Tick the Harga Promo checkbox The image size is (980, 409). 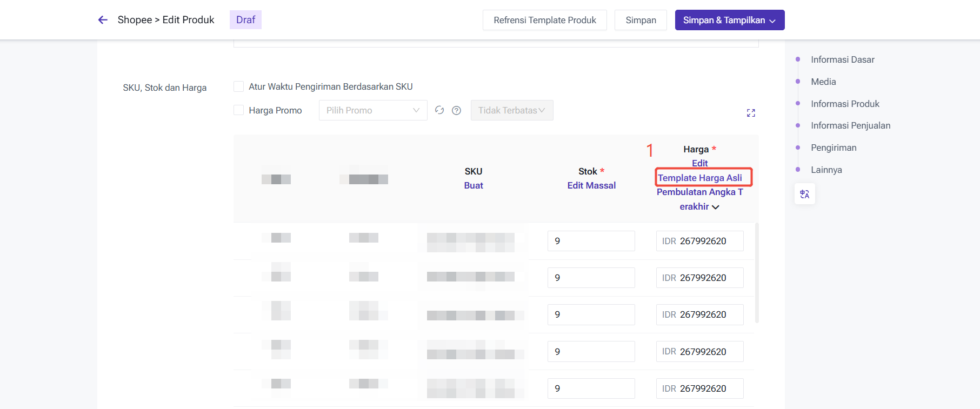238,110
